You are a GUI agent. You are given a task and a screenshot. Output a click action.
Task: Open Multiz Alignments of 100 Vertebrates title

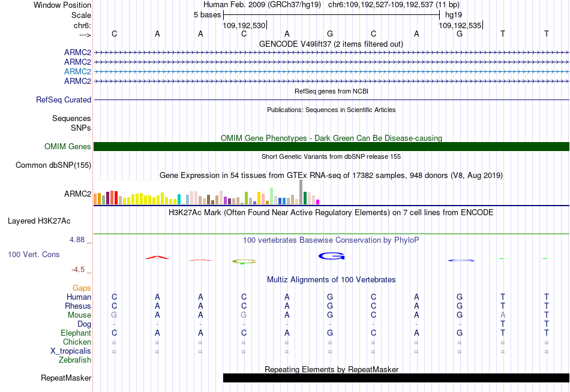(331, 280)
